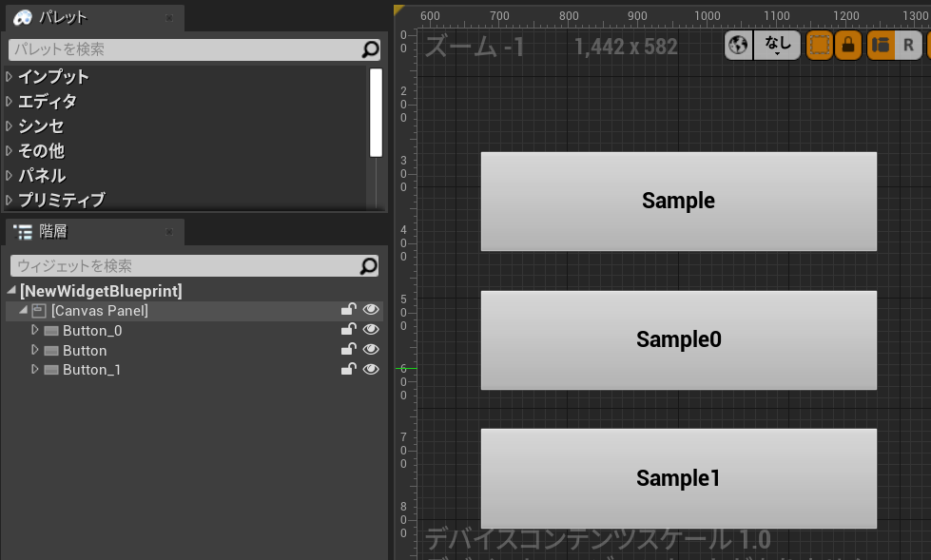The width and height of the screenshot is (931, 560).
Task: Close the 階層 tab
Action: point(169,232)
